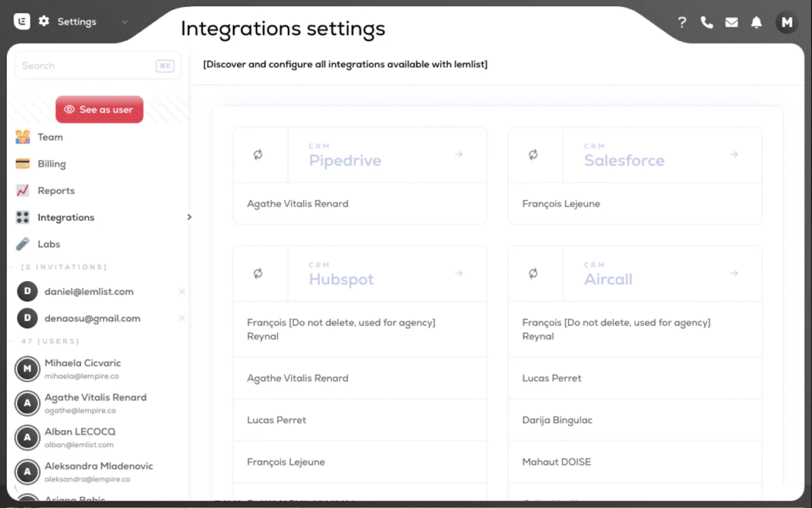Viewport: 812px width, 508px height.
Task: Expand the Settings dropdown chevron
Action: coord(125,22)
